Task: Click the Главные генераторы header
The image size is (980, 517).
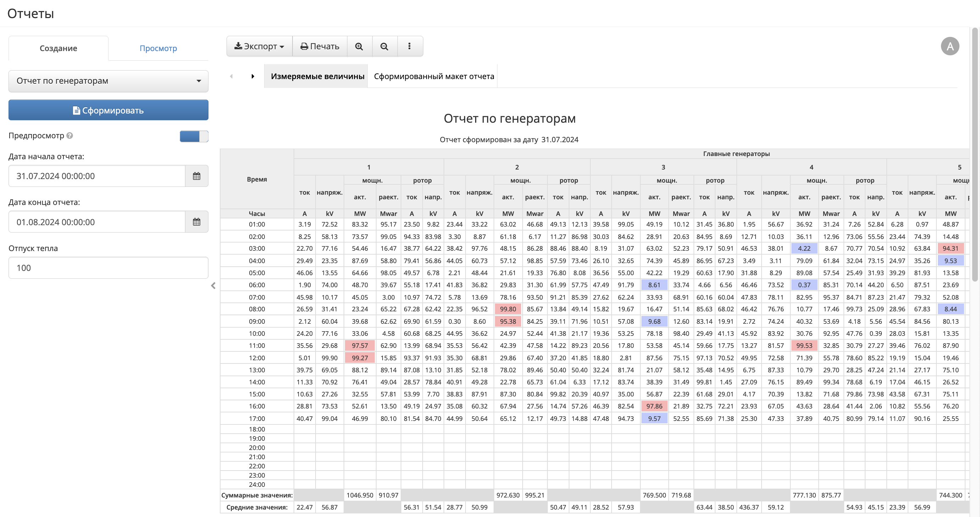Action: click(x=736, y=154)
